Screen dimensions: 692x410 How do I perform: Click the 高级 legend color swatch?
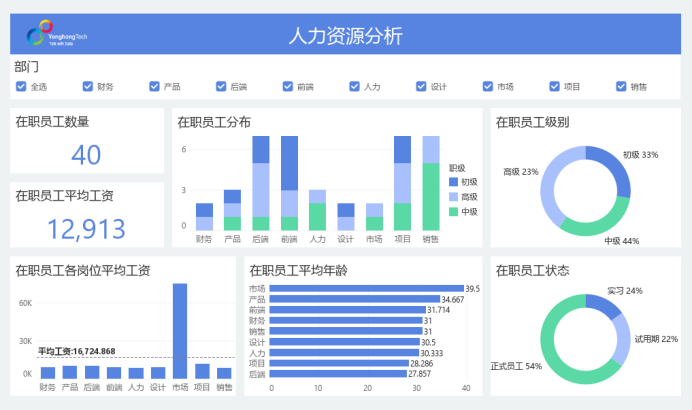453,197
